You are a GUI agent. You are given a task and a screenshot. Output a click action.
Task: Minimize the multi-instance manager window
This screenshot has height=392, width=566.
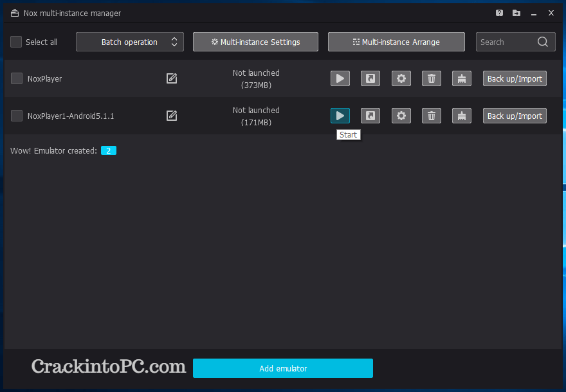534,13
